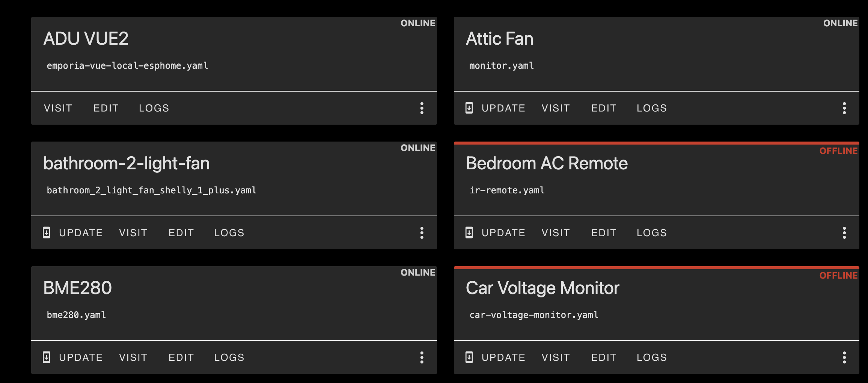This screenshot has width=868, height=383.
Task: Click the update download icon for Bedroom AC Remote
Action: pyautogui.click(x=469, y=232)
